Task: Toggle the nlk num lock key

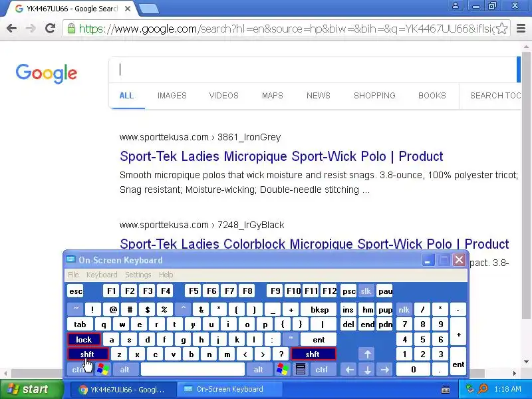Action: tap(404, 309)
